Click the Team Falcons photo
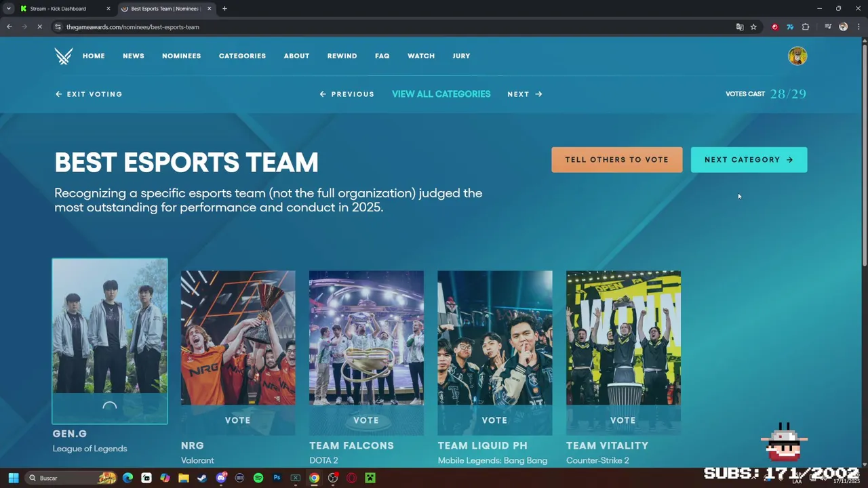868x488 pixels. (366, 338)
